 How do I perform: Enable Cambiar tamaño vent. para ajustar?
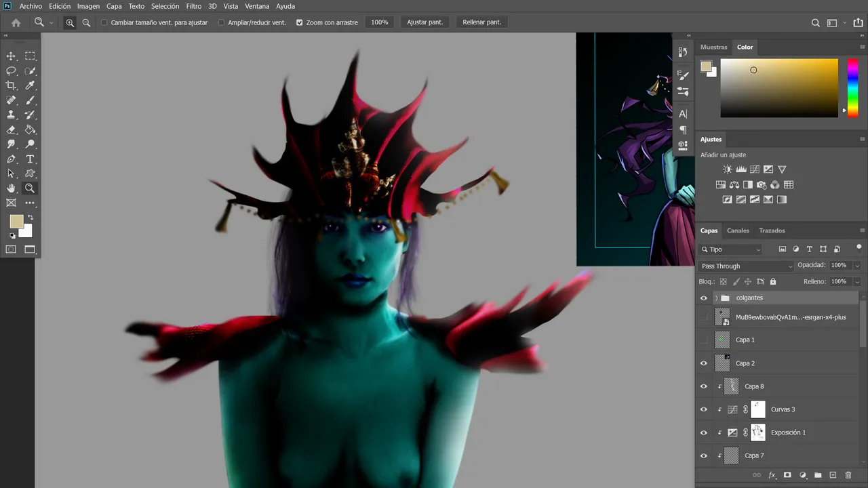click(x=104, y=22)
